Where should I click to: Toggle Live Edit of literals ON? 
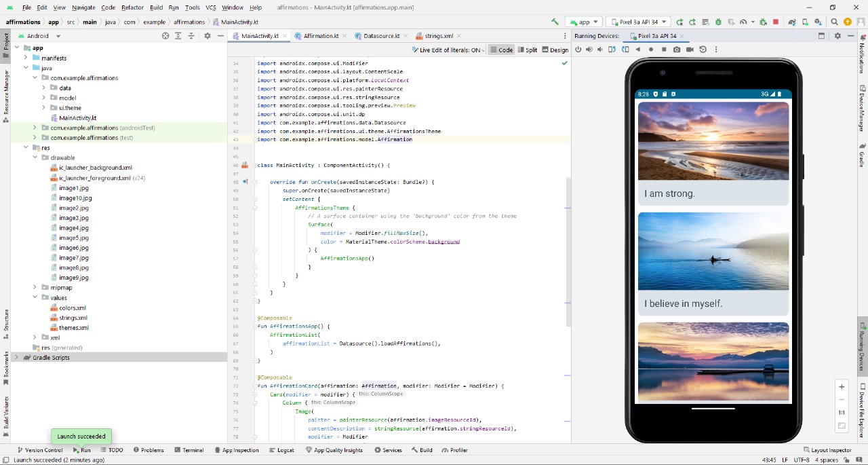click(x=449, y=50)
